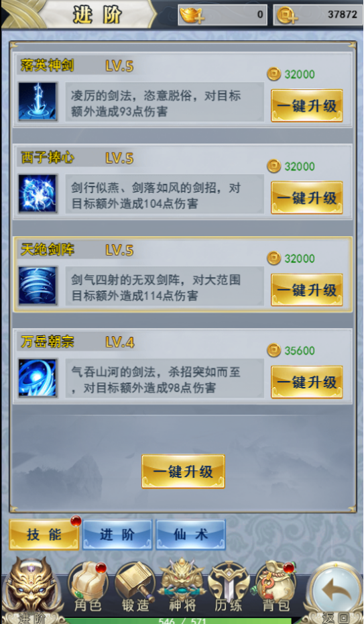The height and width of the screenshot is (624, 364).
Task: Open the 角色 character menu icon
Action: (88, 586)
